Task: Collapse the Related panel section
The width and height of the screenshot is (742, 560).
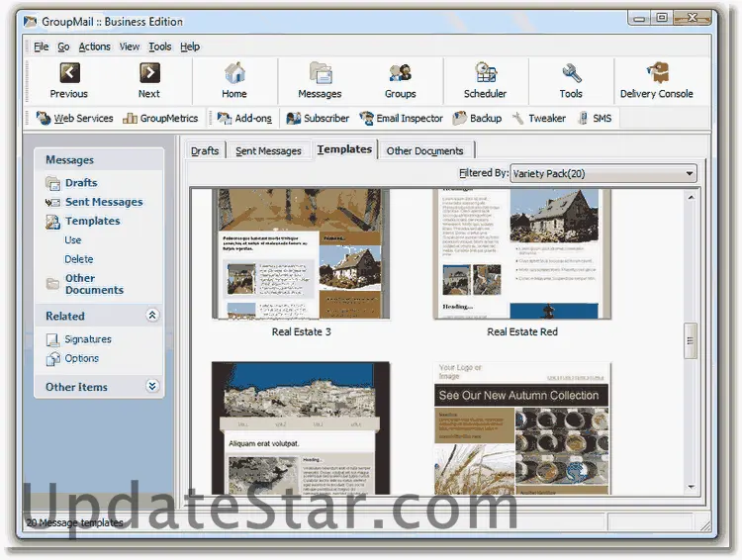Action: [x=152, y=316]
